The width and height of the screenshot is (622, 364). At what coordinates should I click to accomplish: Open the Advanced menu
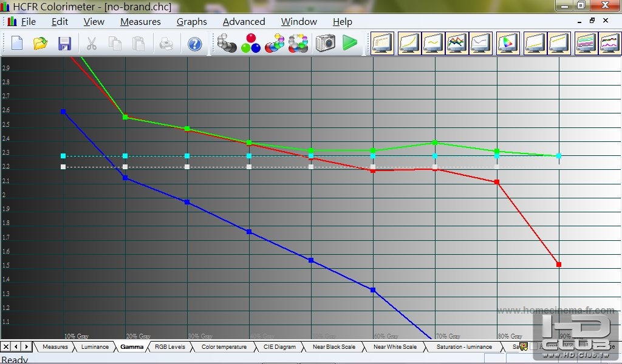244,22
